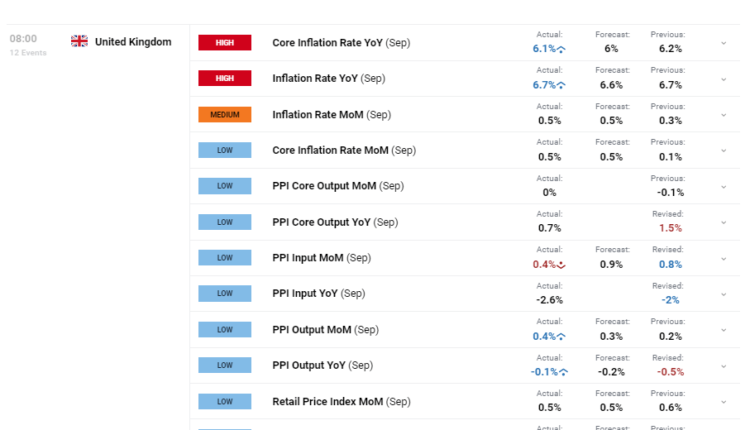Expand the PPI Core Output YoY row
750x430 pixels.
pyautogui.click(x=723, y=222)
